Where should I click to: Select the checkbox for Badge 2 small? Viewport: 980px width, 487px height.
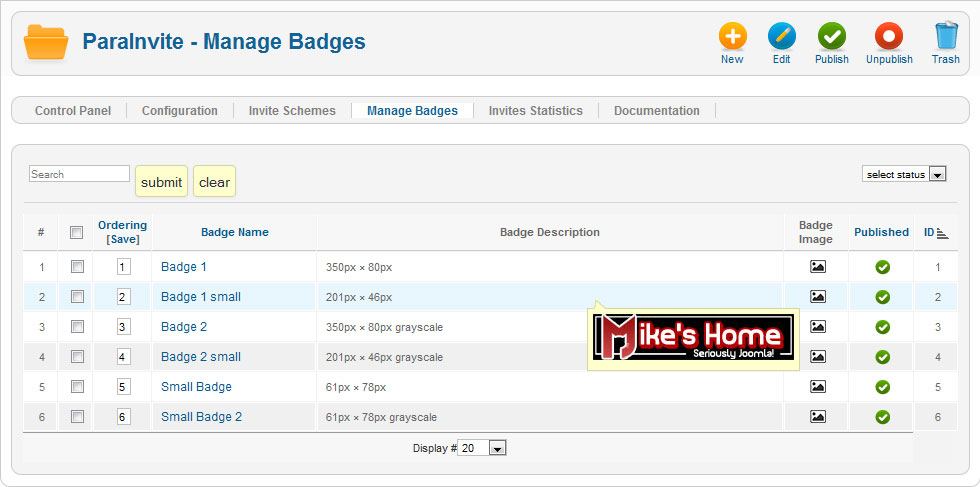77,356
